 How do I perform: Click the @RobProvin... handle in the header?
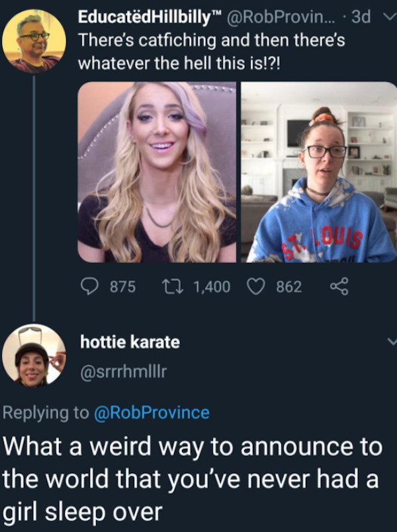click(277, 17)
